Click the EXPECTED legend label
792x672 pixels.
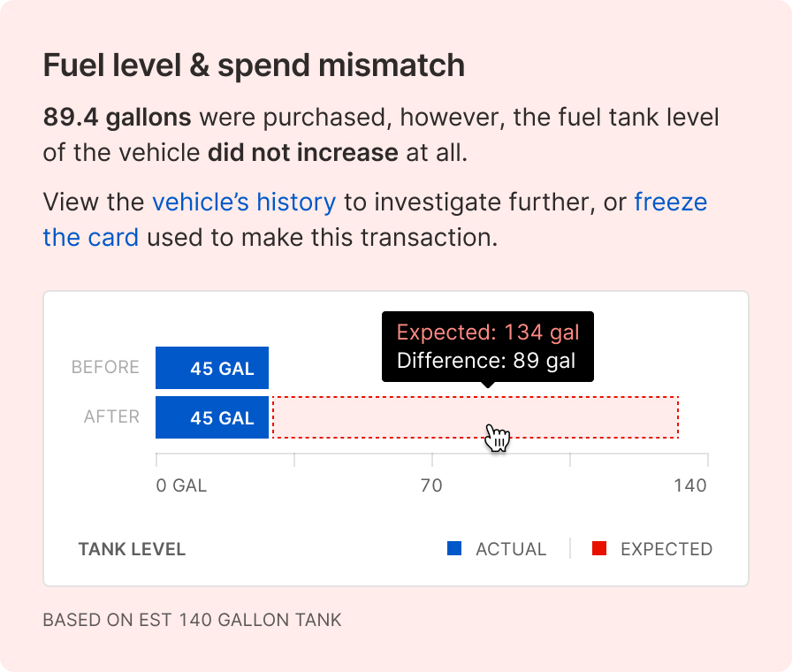pos(666,549)
